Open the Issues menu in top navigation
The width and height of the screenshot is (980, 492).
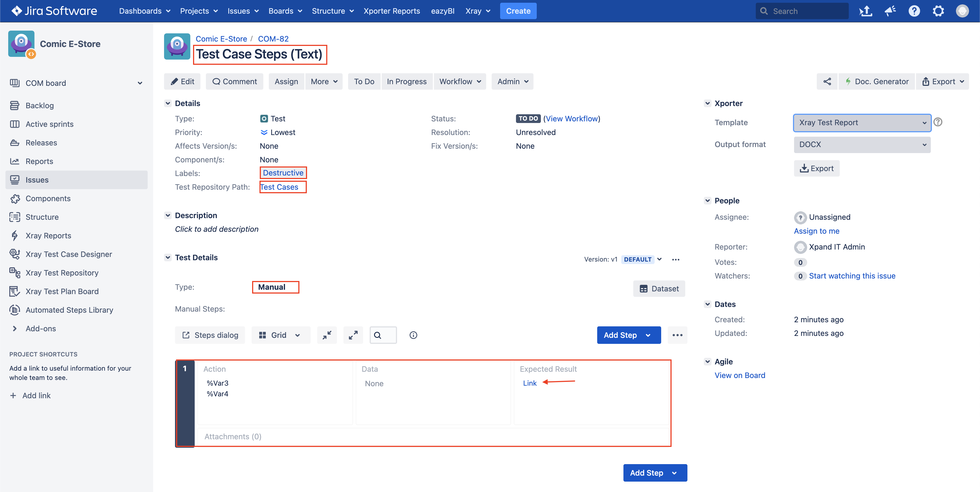pos(243,11)
